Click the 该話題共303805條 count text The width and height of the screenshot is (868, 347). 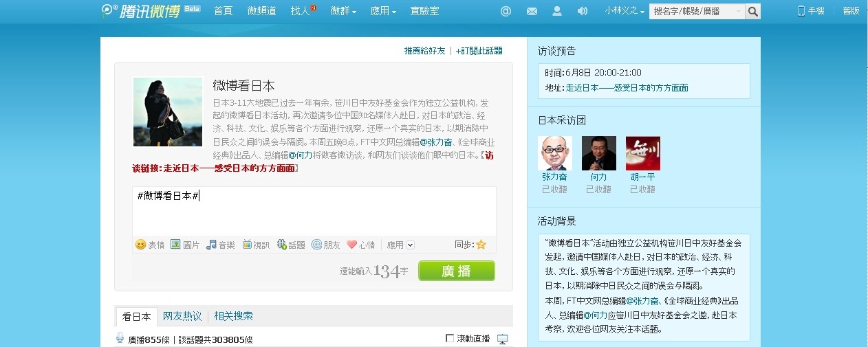click(x=215, y=339)
